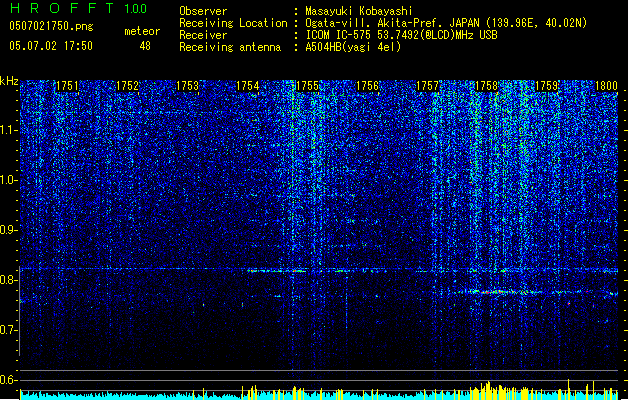Click the 1753 time marker

click(187, 86)
